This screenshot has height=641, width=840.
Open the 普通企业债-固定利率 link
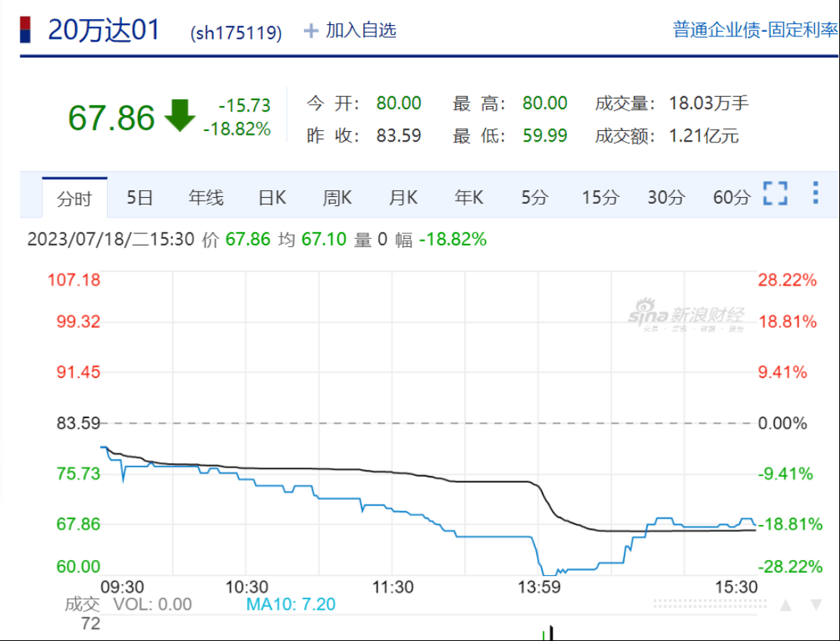click(756, 30)
